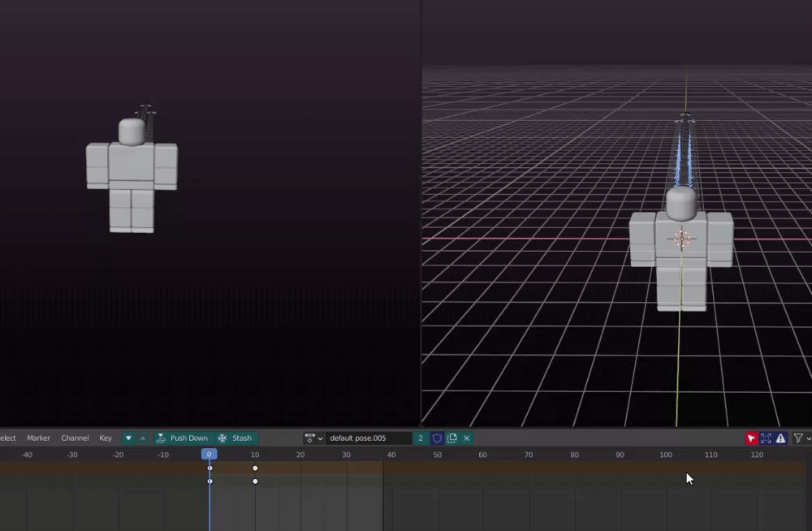
Task: Toggle Only Show Selected red arrow icon
Action: click(751, 438)
